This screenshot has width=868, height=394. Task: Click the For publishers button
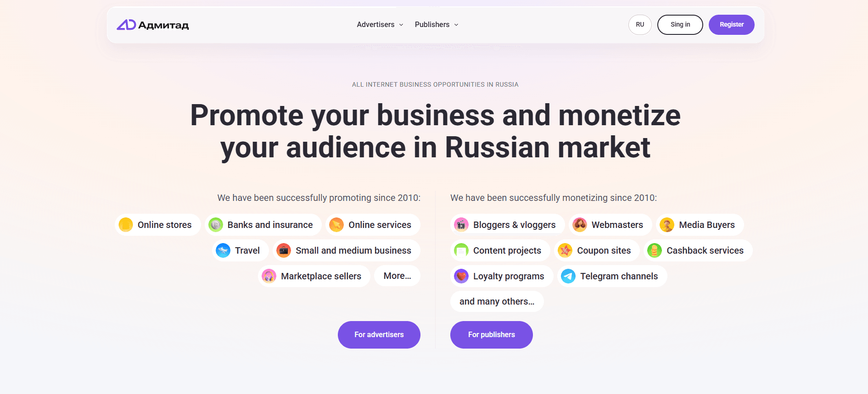[x=492, y=335]
